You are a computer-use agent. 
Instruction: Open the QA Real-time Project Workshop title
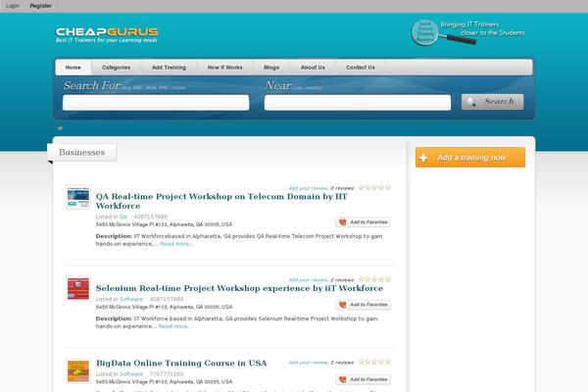click(x=221, y=201)
